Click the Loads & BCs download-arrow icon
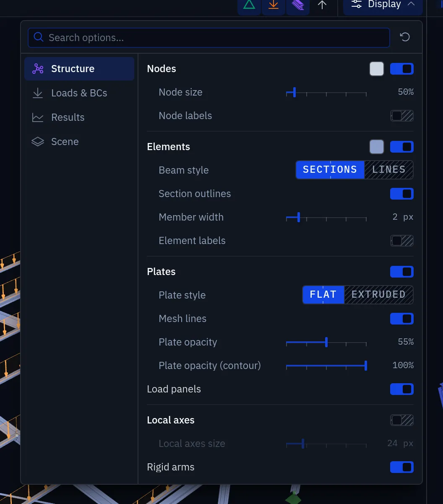The width and height of the screenshot is (443, 504). coord(38,93)
